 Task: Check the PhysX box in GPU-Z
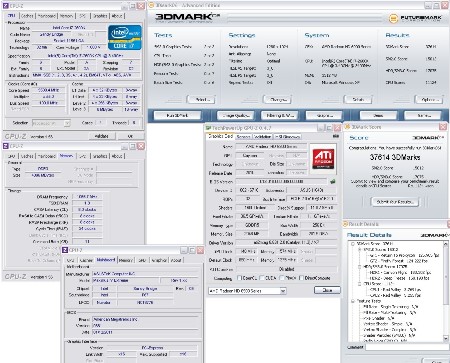[x=282, y=278]
